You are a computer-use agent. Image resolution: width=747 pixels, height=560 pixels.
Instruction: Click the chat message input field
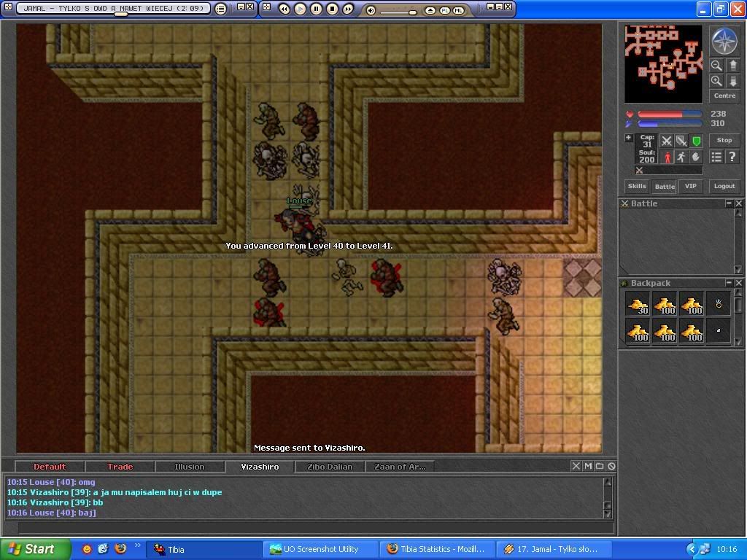(x=316, y=528)
